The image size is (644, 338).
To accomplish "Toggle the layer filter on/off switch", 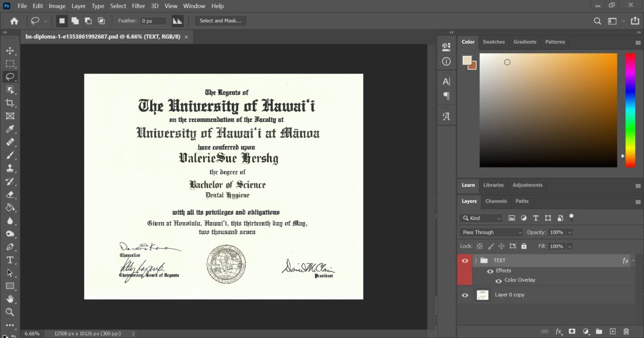I will [571, 218].
